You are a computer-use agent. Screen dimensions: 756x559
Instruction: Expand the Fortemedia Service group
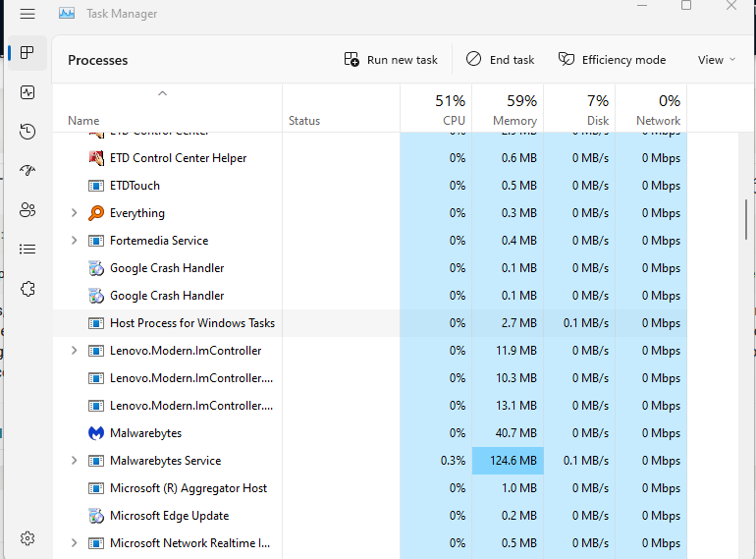pyautogui.click(x=75, y=241)
